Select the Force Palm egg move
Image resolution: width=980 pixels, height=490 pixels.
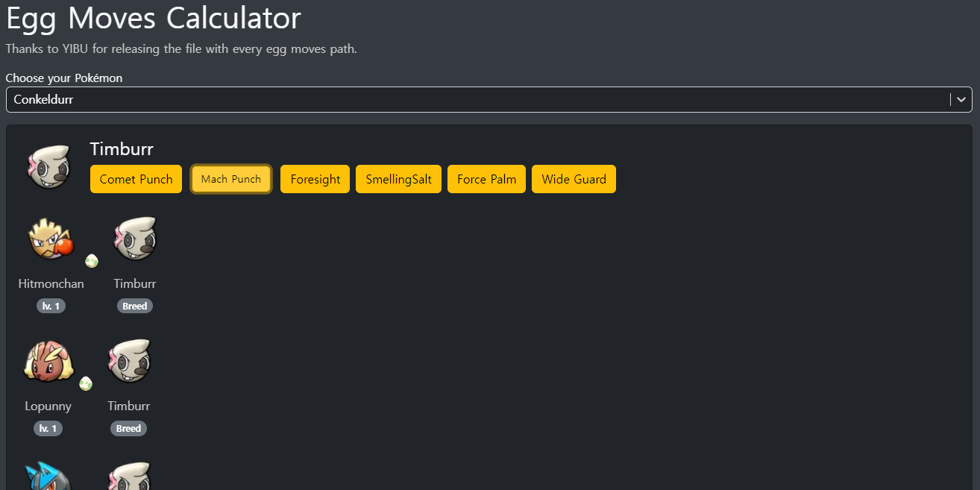486,179
